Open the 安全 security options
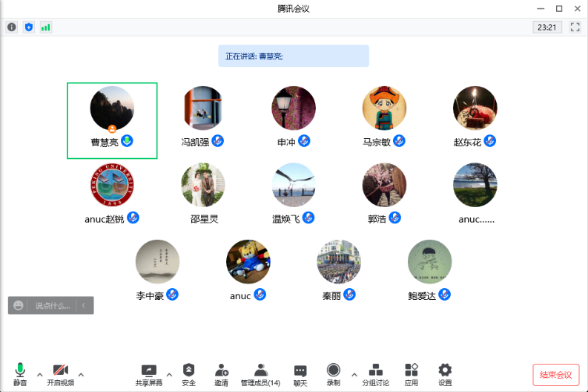Image resolution: width=588 pixels, height=392 pixels. pos(189,374)
